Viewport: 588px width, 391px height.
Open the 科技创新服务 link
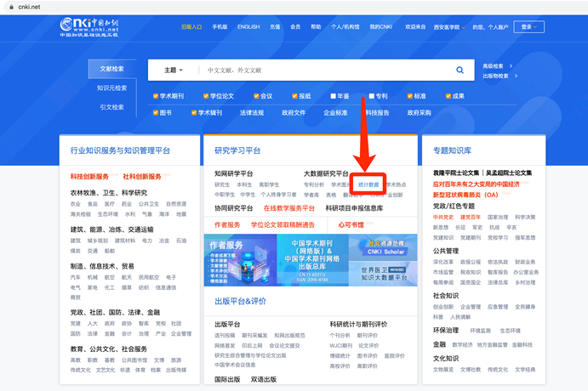[89, 177]
